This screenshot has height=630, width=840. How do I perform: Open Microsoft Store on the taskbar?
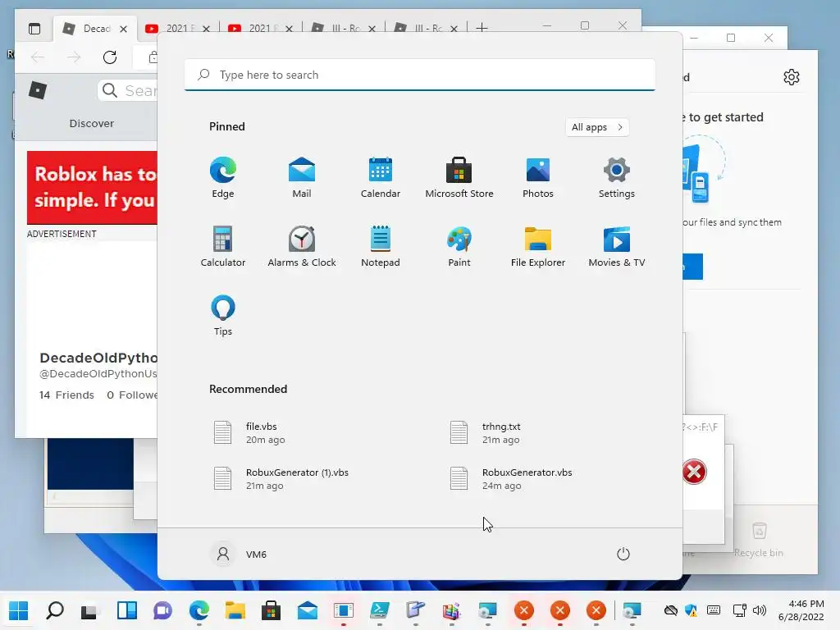click(271, 610)
